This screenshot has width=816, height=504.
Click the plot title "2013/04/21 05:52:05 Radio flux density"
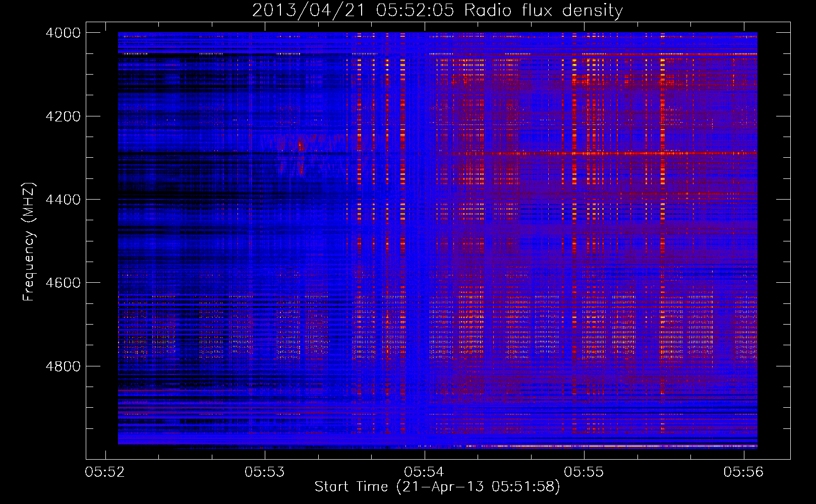[437, 10]
